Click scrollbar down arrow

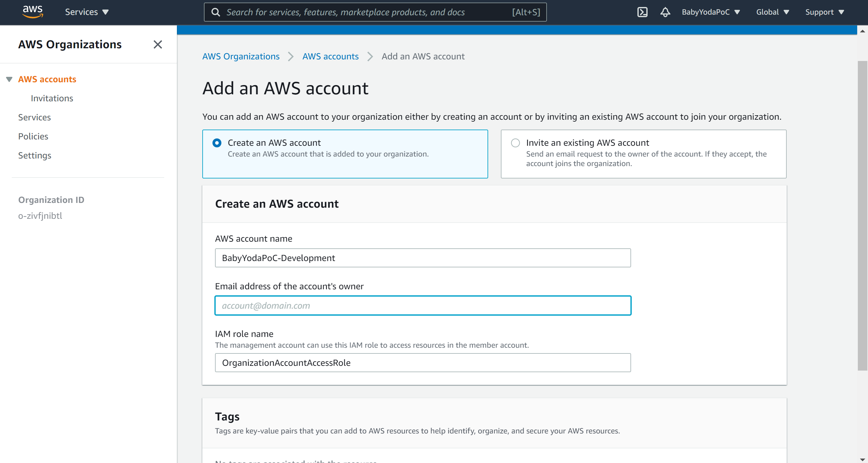tap(862, 459)
